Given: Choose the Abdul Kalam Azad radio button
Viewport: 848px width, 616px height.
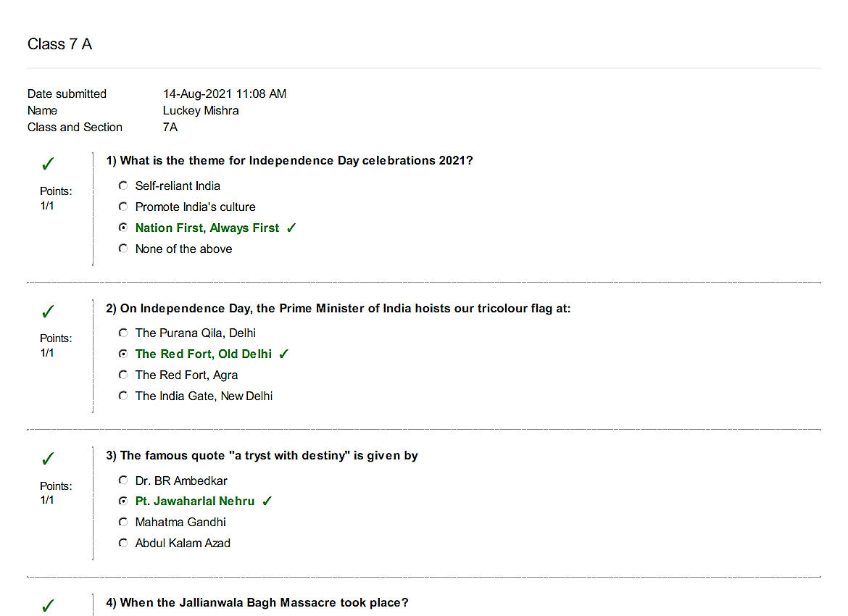Looking at the screenshot, I should (123, 543).
